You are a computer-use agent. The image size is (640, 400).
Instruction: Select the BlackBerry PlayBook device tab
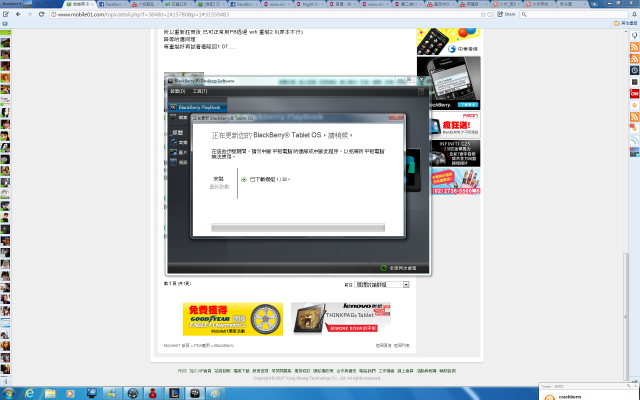(x=198, y=107)
